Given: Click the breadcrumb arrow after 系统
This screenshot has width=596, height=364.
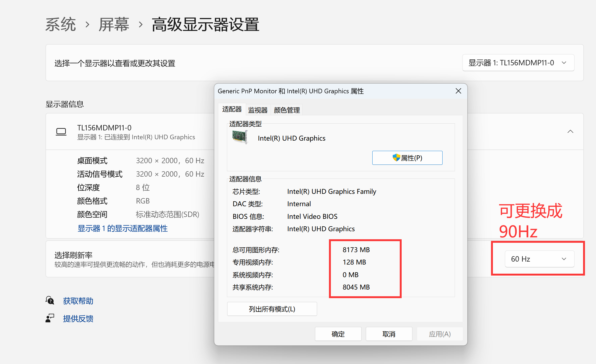Looking at the screenshot, I should (x=87, y=25).
